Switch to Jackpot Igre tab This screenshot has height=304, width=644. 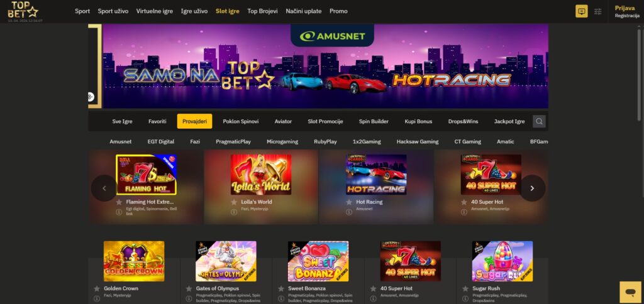pyautogui.click(x=509, y=121)
